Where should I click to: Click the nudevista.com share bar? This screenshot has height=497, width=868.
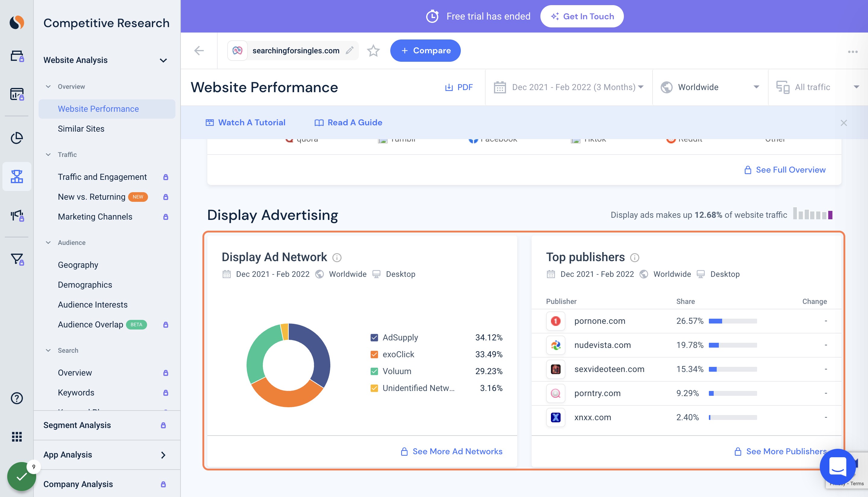click(x=733, y=345)
